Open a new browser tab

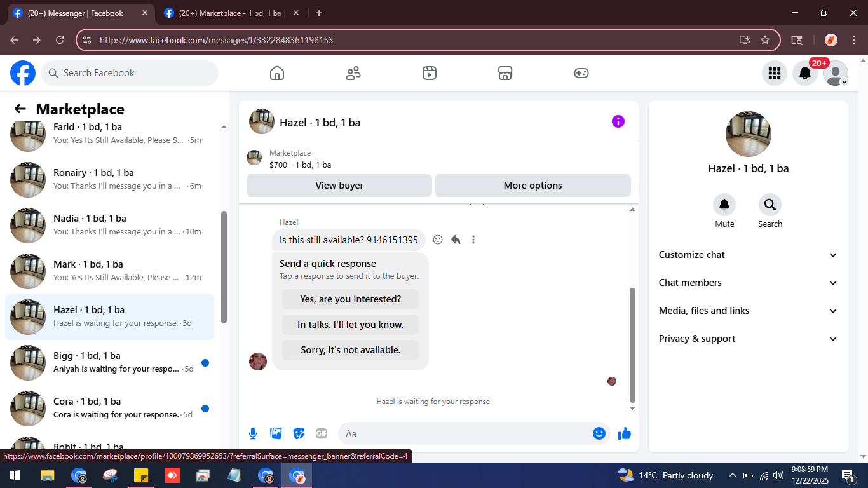coord(319,13)
